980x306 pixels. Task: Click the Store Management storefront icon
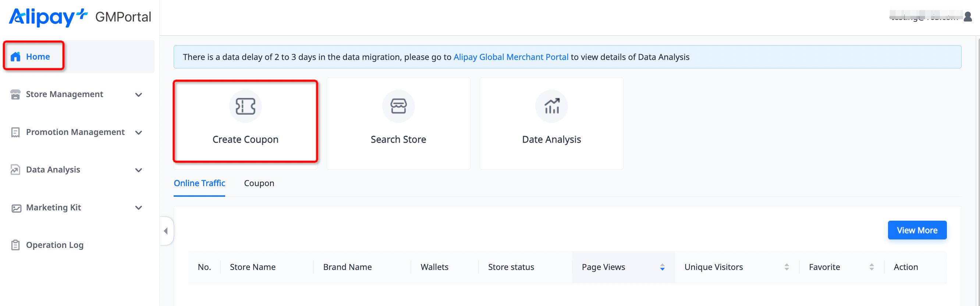pyautogui.click(x=15, y=94)
